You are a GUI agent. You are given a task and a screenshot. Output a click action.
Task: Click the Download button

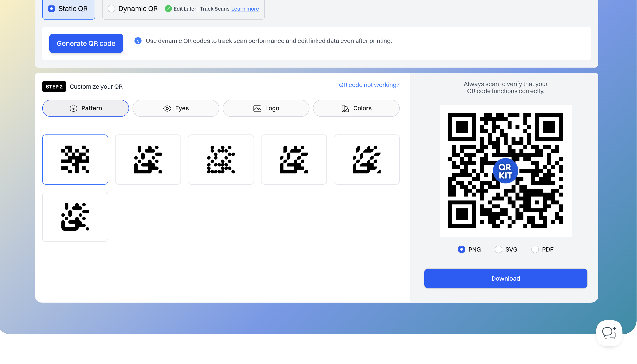click(x=506, y=278)
